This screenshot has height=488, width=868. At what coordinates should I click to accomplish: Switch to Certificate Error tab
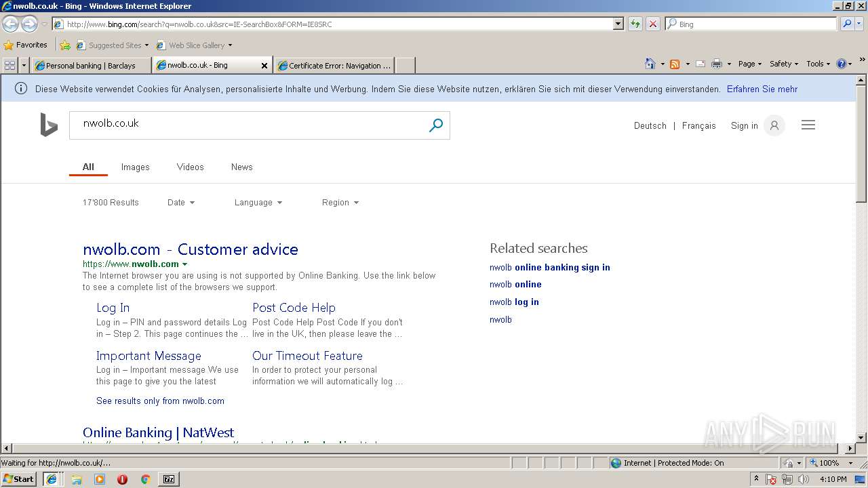pyautogui.click(x=334, y=66)
